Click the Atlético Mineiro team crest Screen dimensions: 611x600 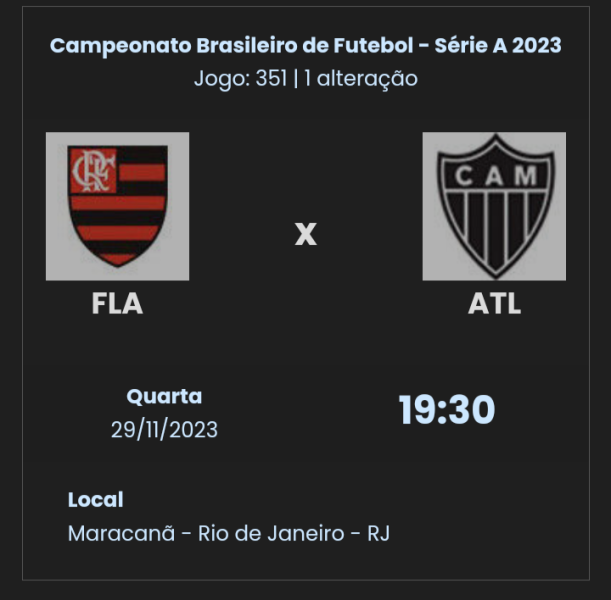[494, 206]
